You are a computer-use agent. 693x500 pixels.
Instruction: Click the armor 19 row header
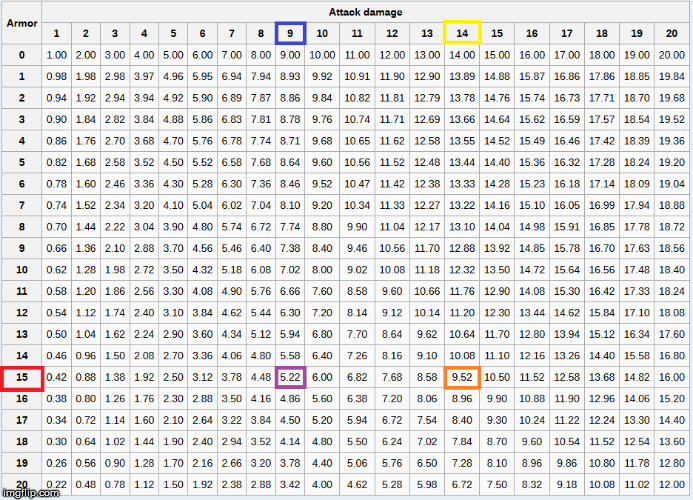click(x=22, y=463)
